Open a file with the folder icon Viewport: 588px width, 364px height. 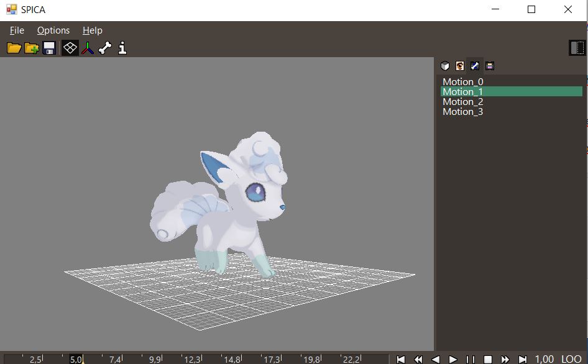[x=14, y=48]
